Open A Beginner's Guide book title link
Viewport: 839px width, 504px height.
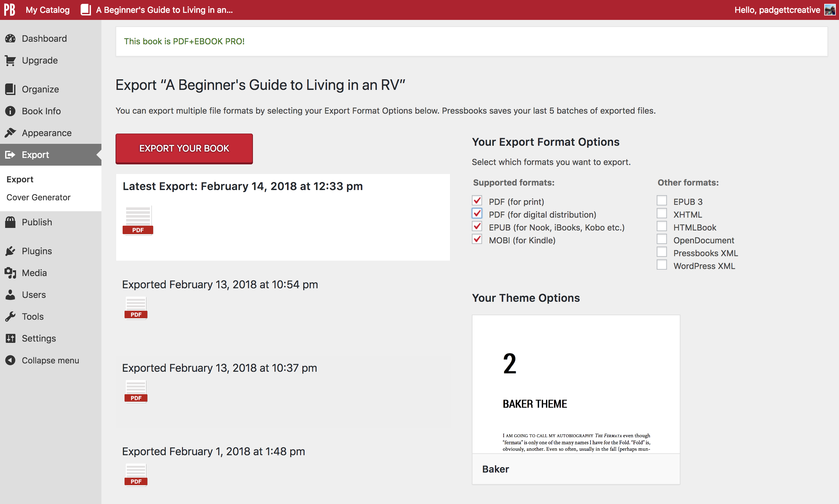pos(164,10)
